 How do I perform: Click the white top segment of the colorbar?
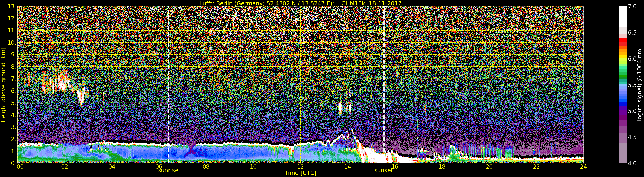623,17
